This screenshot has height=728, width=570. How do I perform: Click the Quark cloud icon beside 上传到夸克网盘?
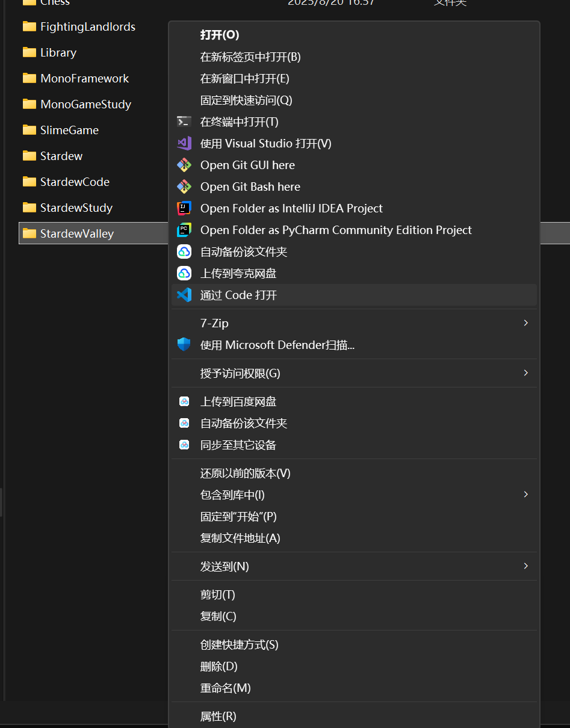pyautogui.click(x=184, y=273)
